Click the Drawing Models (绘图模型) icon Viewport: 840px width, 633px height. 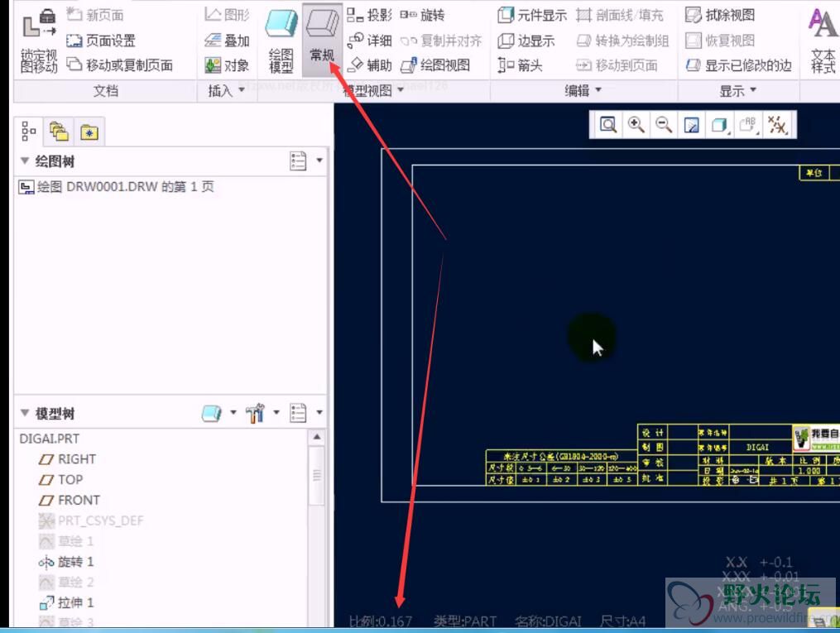(281, 41)
